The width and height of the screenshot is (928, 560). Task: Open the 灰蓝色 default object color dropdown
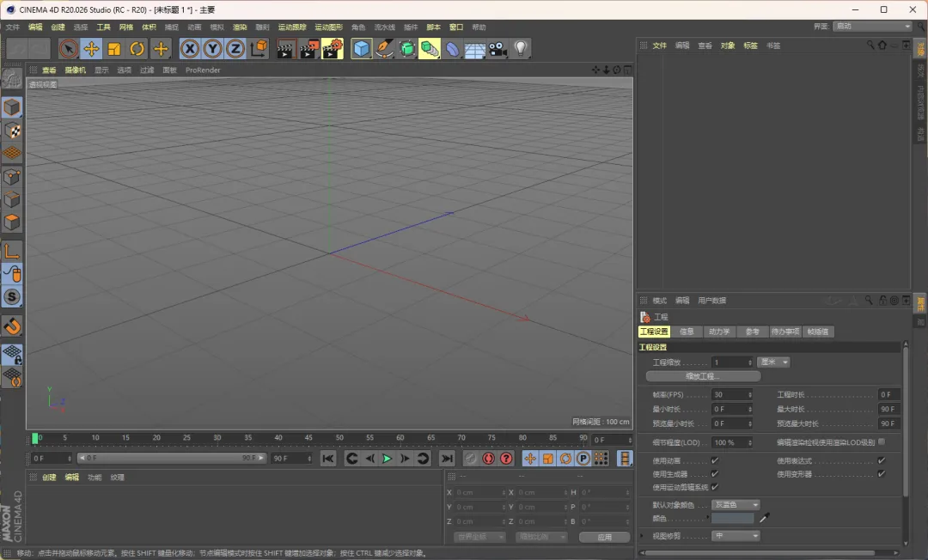tap(736, 505)
